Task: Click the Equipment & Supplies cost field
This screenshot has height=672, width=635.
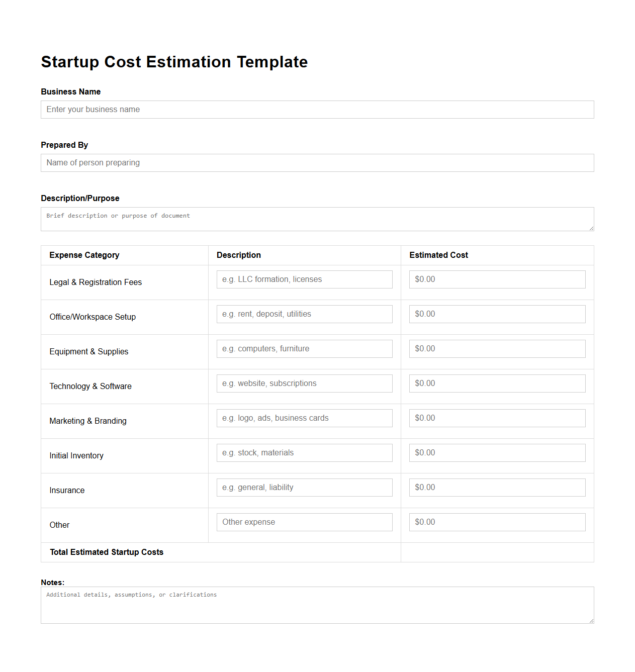Action: pos(497,348)
